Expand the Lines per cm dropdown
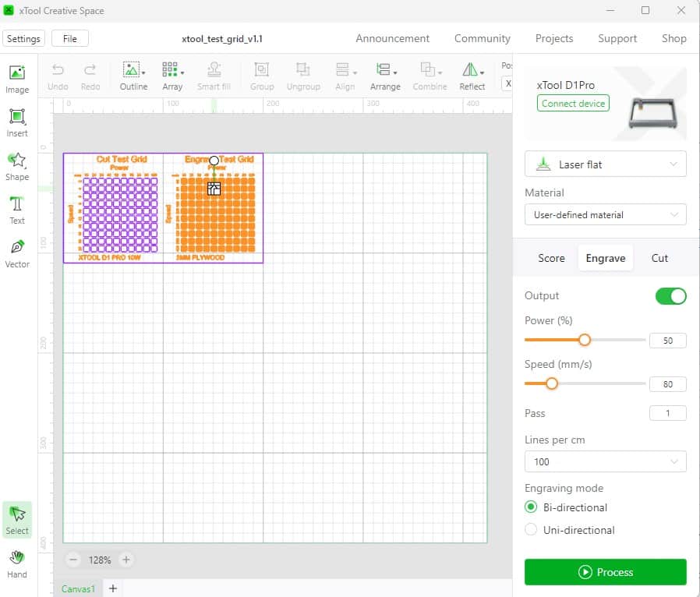This screenshot has width=700, height=597. point(605,461)
